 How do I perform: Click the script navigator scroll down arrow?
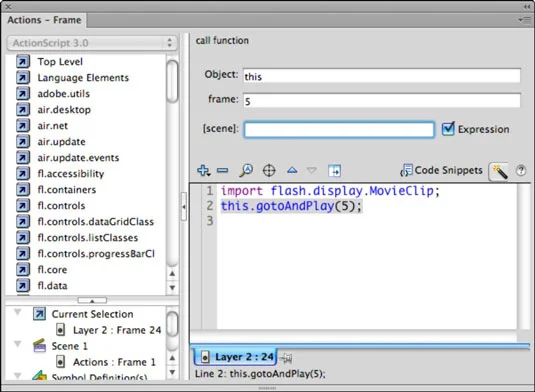tap(172, 372)
